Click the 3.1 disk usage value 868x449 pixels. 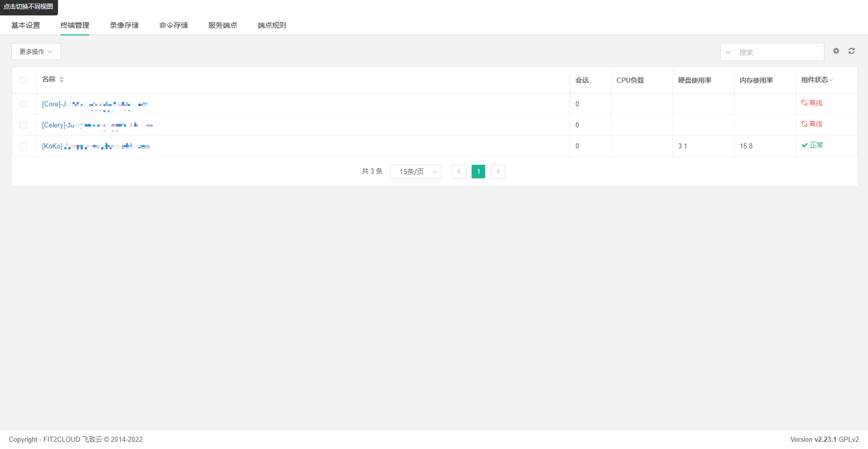(683, 146)
